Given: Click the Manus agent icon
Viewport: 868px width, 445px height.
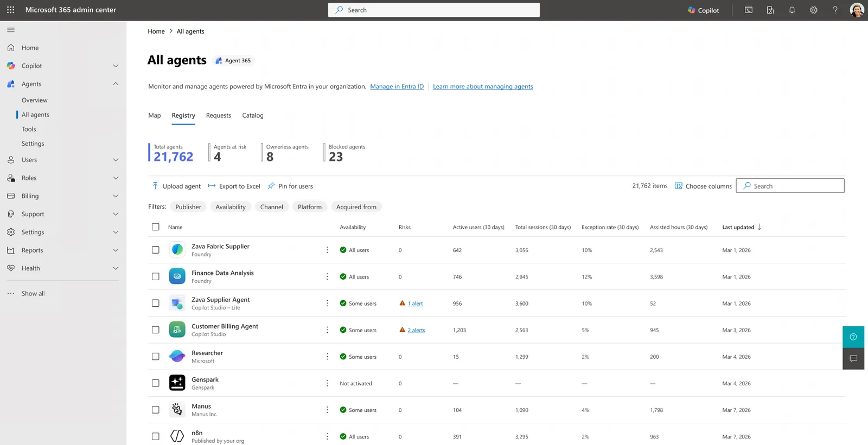Looking at the screenshot, I should (x=177, y=409).
